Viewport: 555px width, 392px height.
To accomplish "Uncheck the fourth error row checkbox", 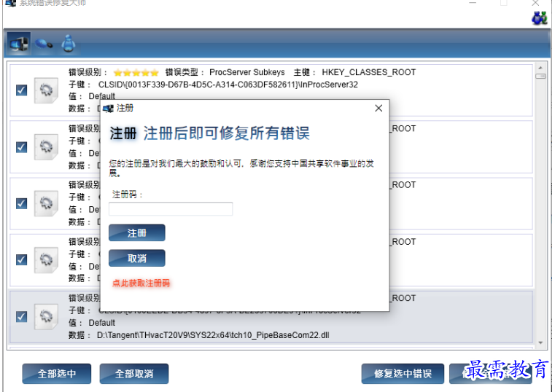I will pos(22,260).
